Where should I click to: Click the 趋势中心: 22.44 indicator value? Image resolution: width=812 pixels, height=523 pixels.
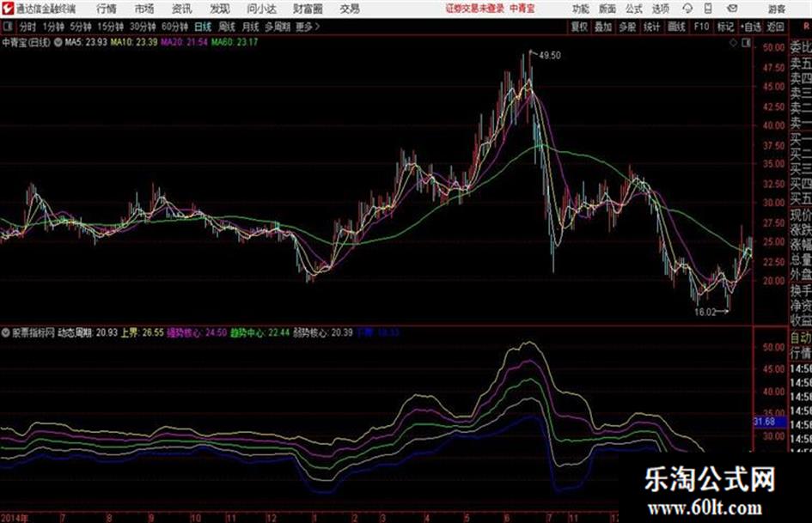[260, 332]
